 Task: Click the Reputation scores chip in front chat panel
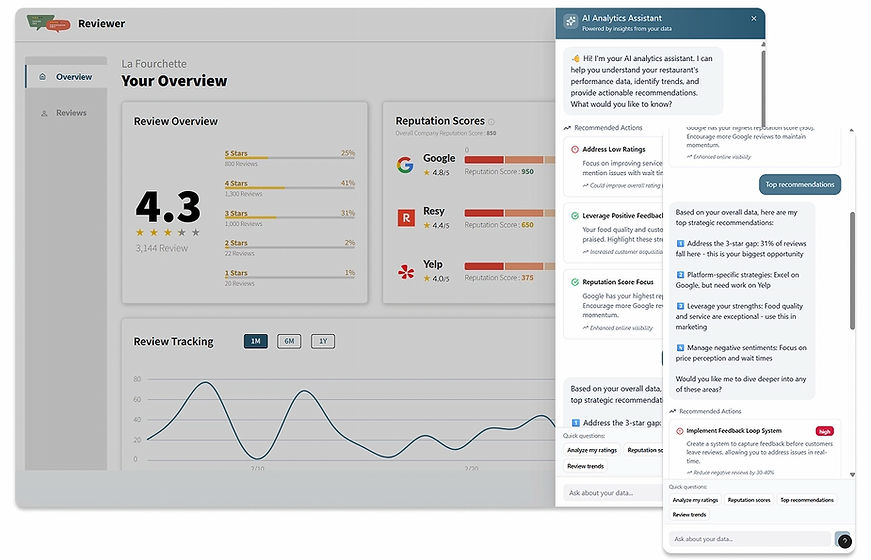tap(749, 500)
